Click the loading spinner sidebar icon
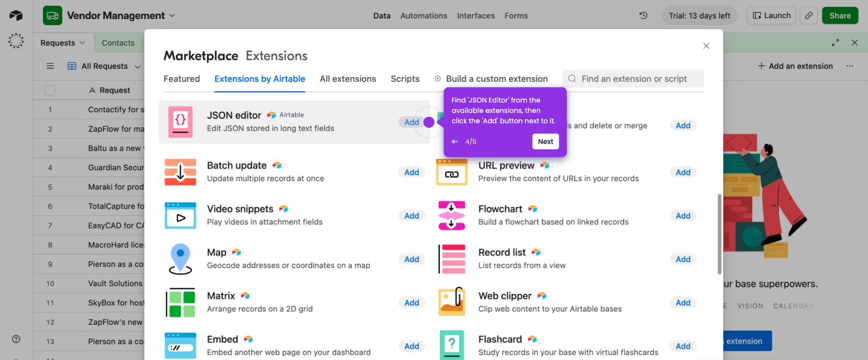868x360 pixels. [16, 40]
